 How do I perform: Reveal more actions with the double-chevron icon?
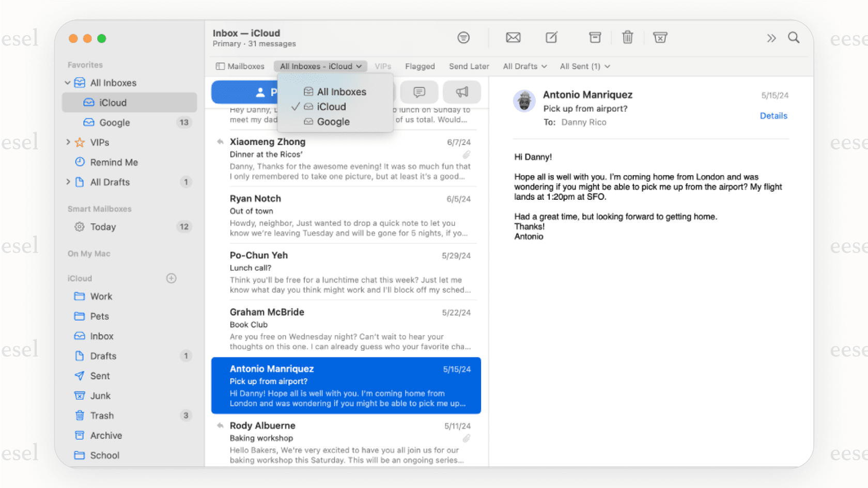pyautogui.click(x=771, y=38)
